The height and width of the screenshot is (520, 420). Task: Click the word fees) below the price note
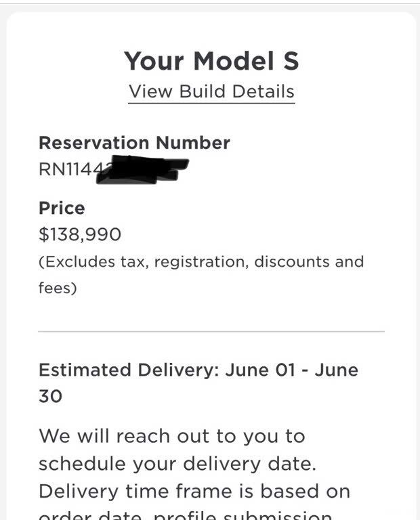[x=58, y=288]
